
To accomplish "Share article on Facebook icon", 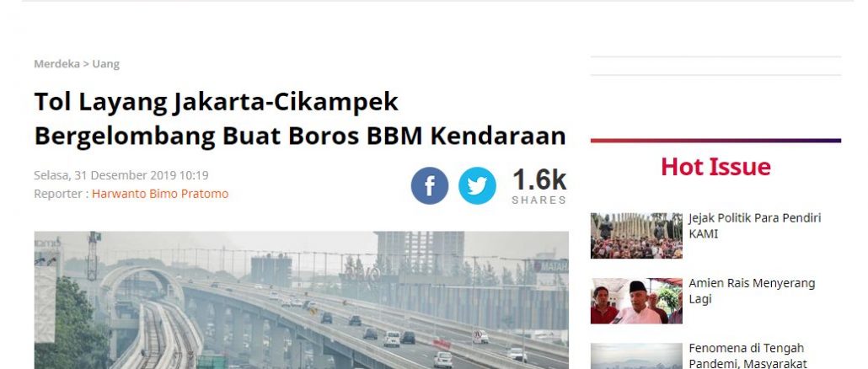I will (430, 186).
